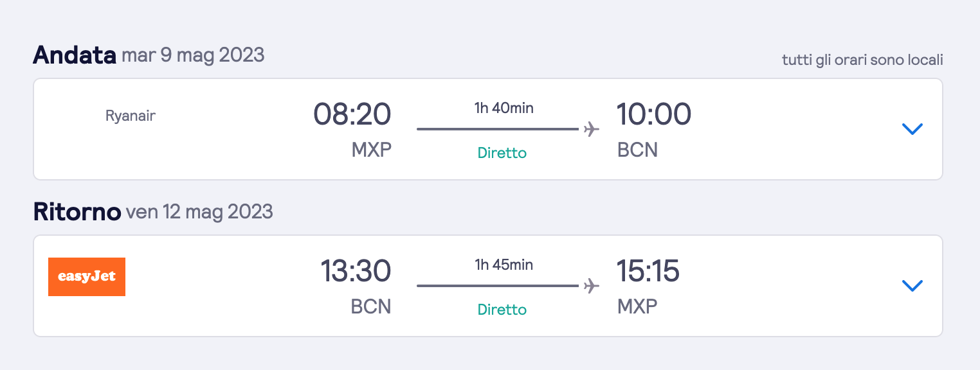Select the 13:30 departure time
Viewport: 980px width, 370px height.
click(356, 271)
